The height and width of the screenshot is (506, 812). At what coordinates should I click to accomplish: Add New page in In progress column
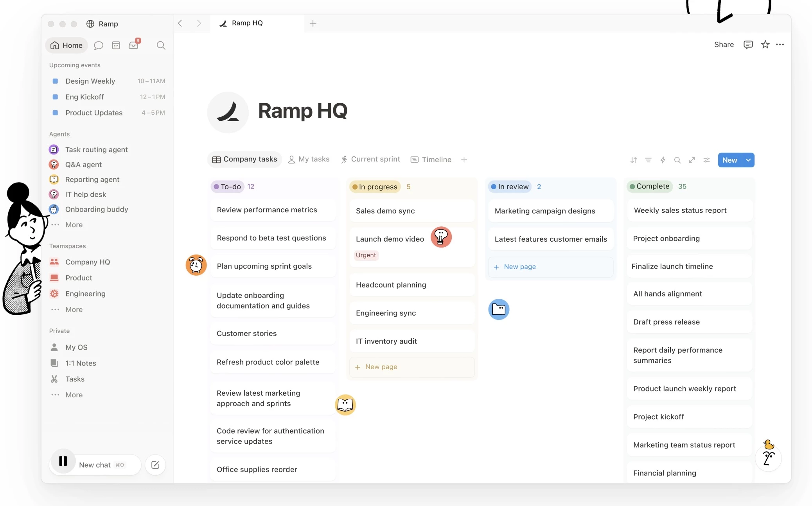(412, 367)
